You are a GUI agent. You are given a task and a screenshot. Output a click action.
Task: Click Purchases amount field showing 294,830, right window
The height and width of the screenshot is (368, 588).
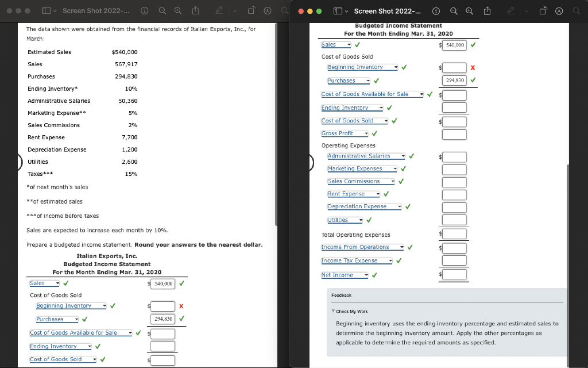click(x=454, y=80)
